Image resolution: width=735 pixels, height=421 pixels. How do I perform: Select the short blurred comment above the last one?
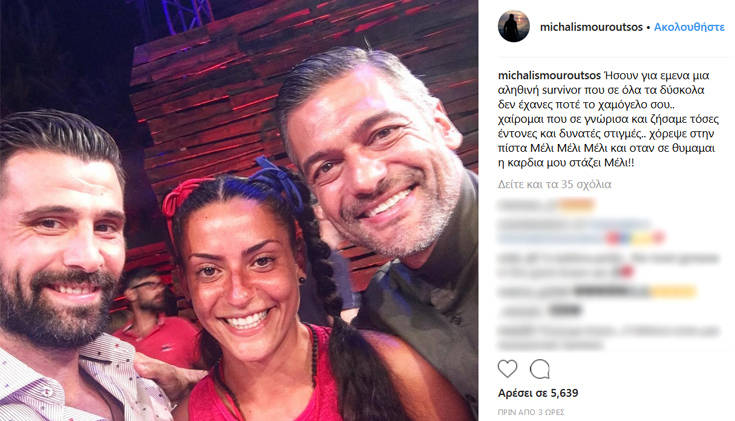tap(541, 311)
